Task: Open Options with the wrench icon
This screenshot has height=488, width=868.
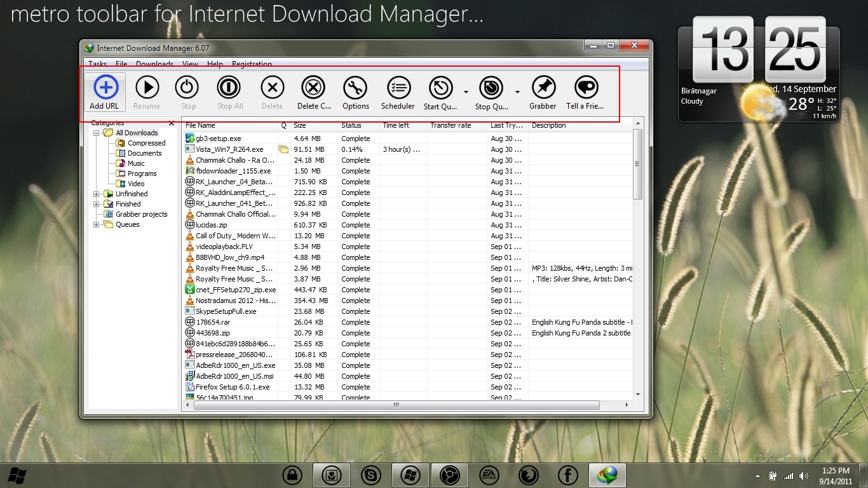Action: point(355,87)
